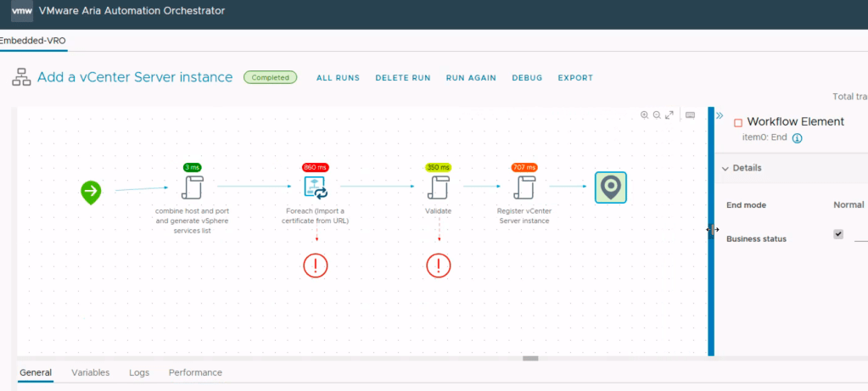Click the ALL RUNS link
Image resolution: width=868 pixels, height=391 pixels.
338,78
